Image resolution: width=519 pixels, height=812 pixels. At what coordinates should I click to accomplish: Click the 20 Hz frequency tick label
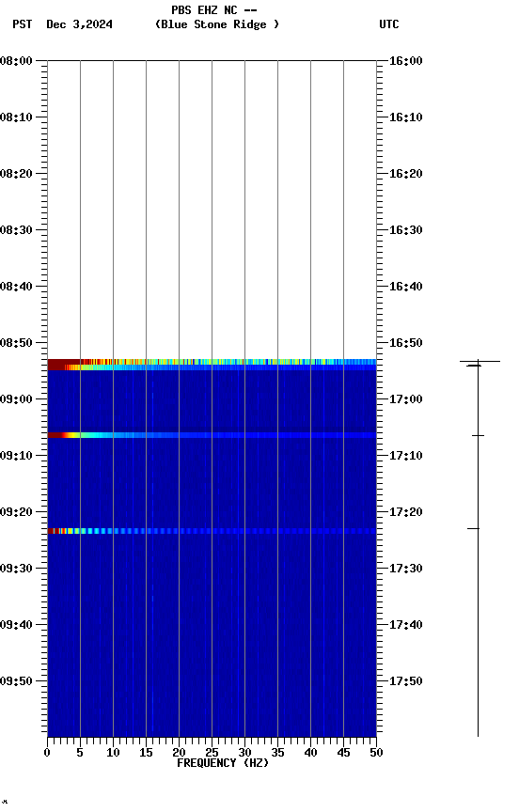tap(179, 753)
